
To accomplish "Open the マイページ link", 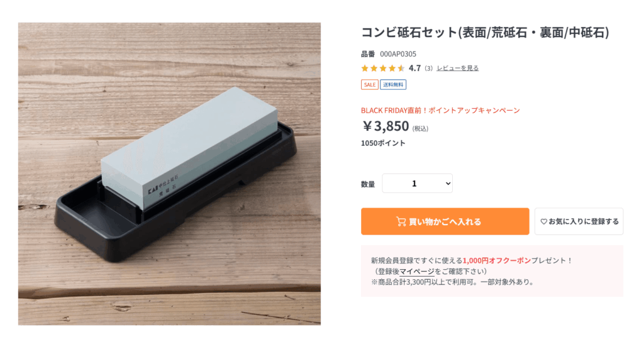I will point(417,272).
